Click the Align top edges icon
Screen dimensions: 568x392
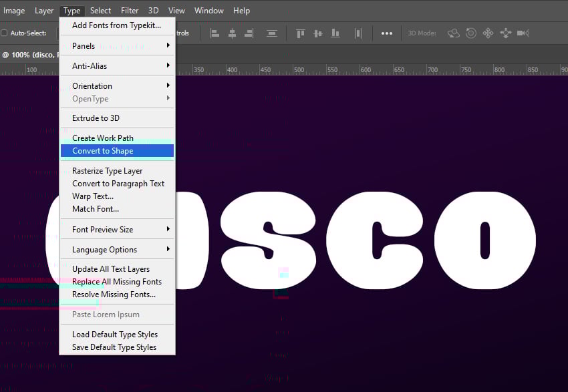tap(300, 33)
